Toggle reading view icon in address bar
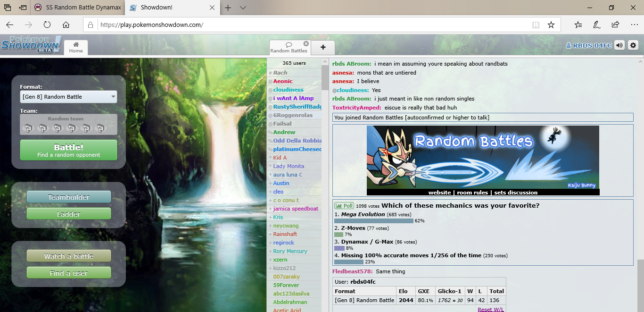Image resolution: width=644 pixels, height=312 pixels. (536, 25)
